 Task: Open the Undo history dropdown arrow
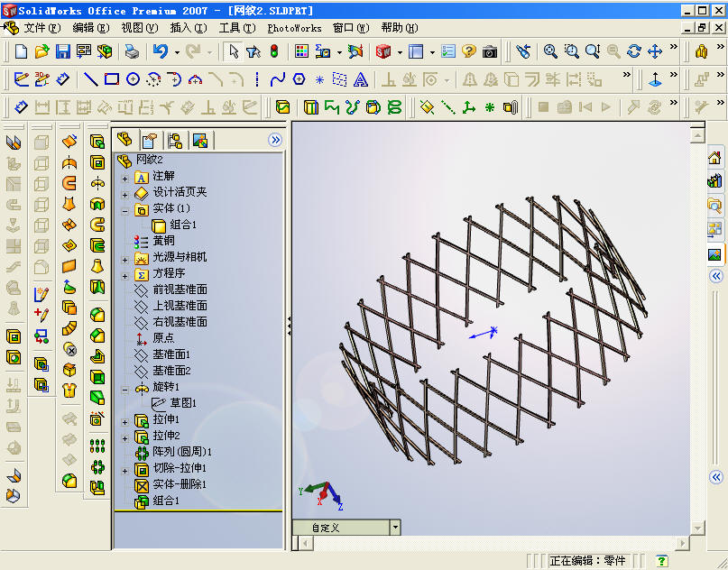[x=177, y=52]
